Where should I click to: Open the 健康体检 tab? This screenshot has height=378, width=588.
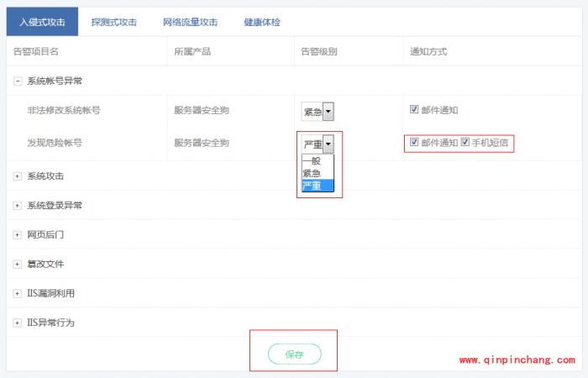[x=262, y=22]
